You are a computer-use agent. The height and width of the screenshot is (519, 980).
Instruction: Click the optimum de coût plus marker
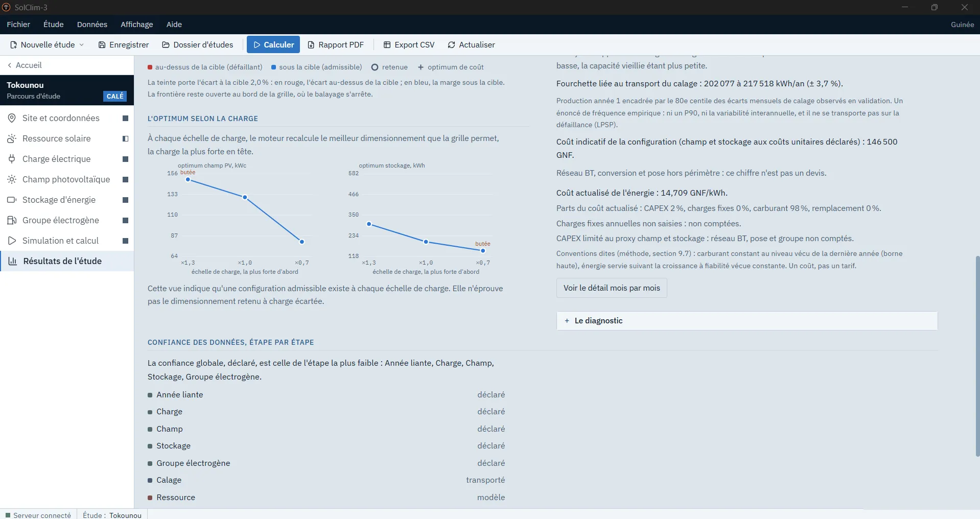[421, 67]
